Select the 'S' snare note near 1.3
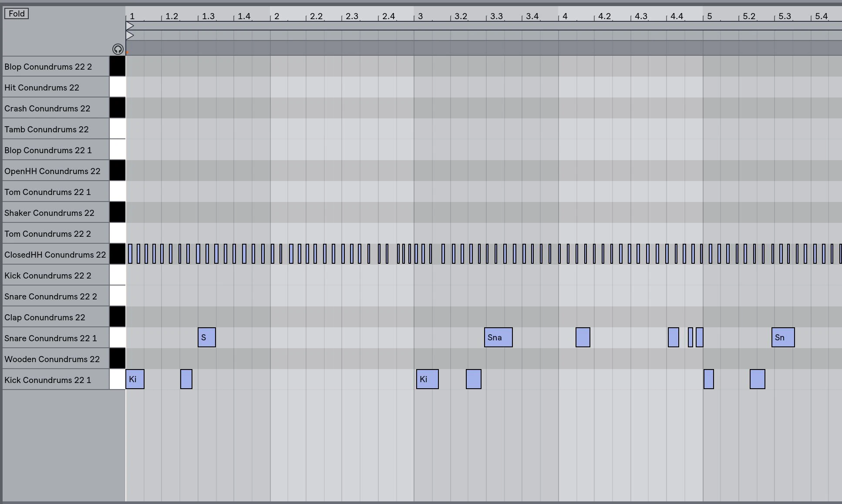The height and width of the screenshot is (504, 842). pos(206,337)
